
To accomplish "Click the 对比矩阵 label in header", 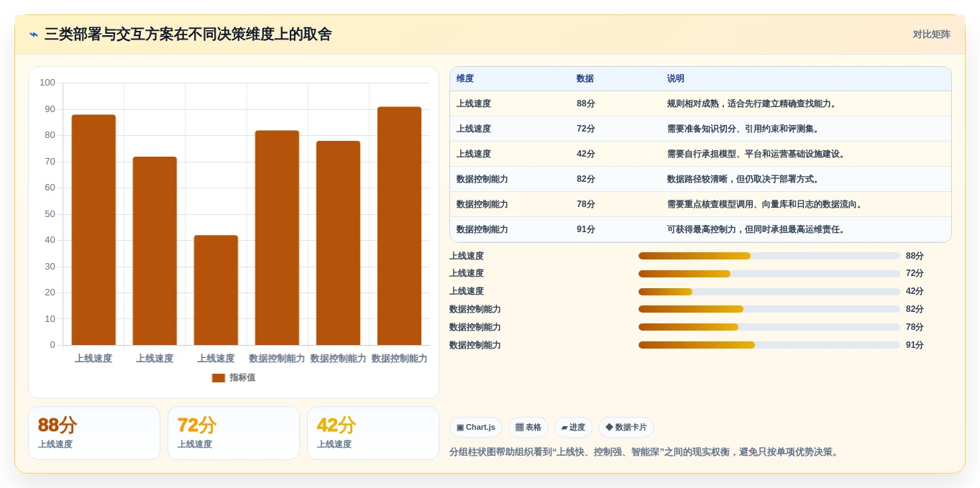I will coord(931,34).
